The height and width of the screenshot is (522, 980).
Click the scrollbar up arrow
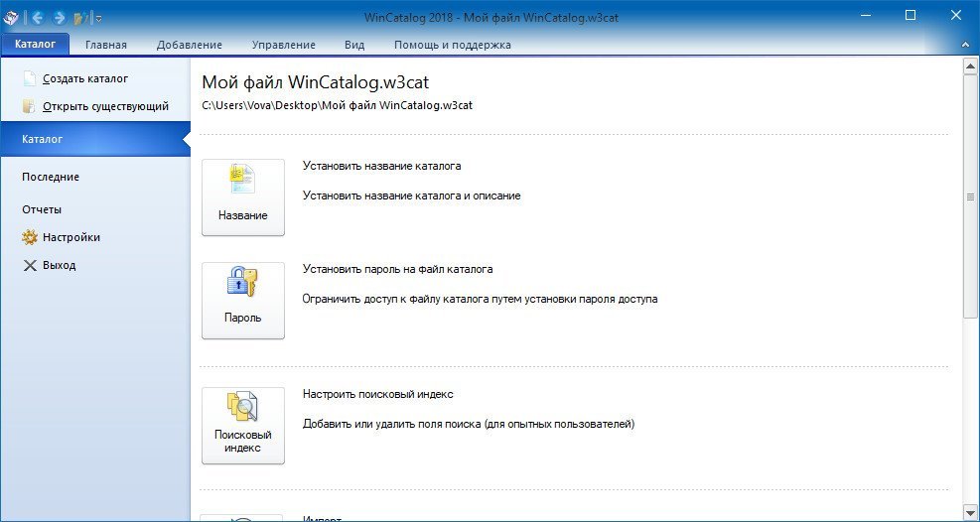pos(971,65)
